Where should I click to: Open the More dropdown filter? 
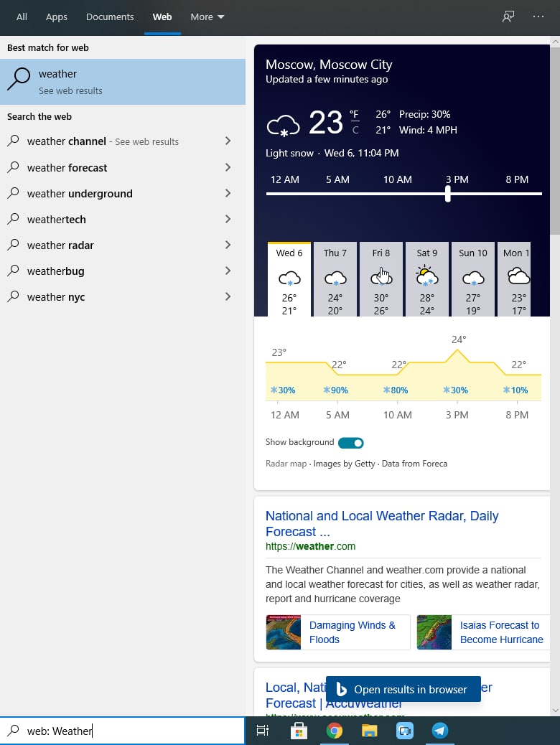click(x=207, y=17)
